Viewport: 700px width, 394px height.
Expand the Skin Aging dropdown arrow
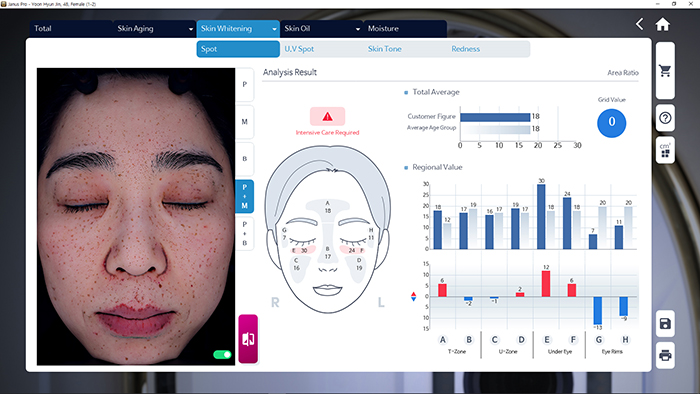[191, 29]
